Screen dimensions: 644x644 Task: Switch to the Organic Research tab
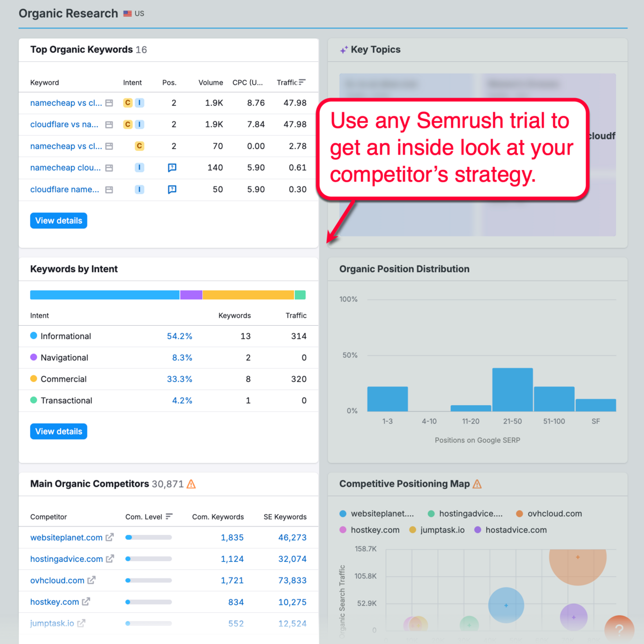click(68, 13)
